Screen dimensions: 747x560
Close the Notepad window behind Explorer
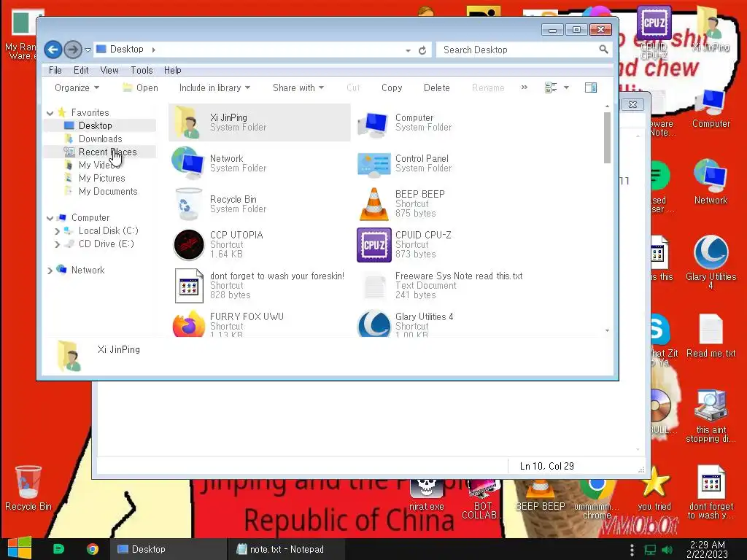click(632, 104)
